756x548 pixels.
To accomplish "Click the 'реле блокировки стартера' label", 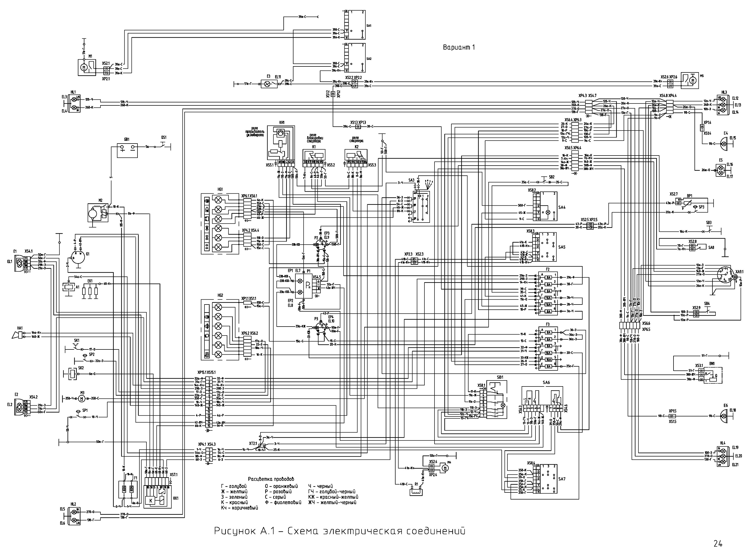I will 315,138.
